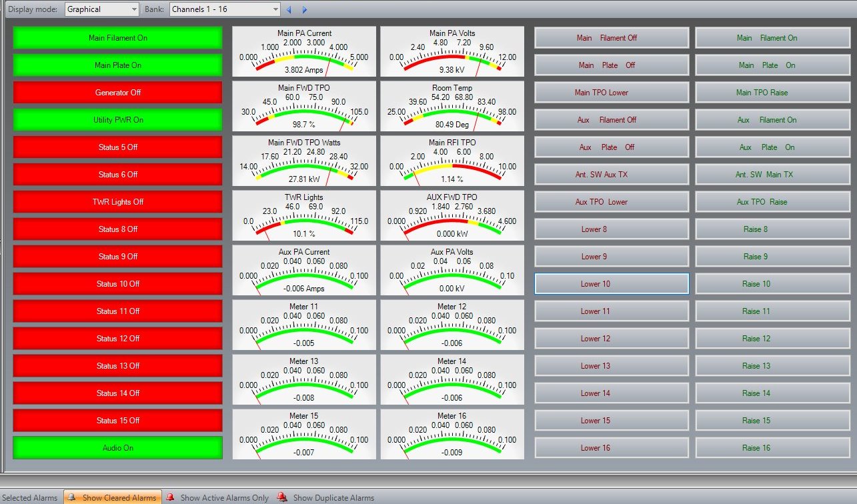
Task: Click the Raise 10 button
Action: [772, 284]
